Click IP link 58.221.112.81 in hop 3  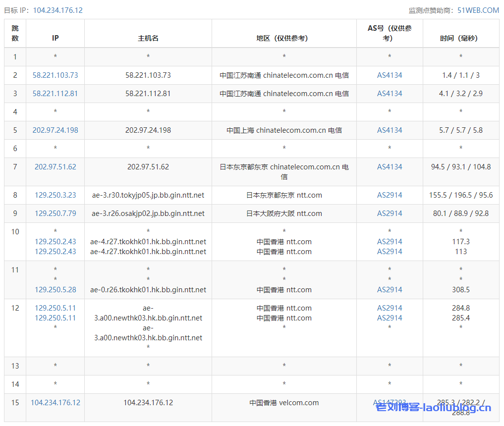pos(55,94)
